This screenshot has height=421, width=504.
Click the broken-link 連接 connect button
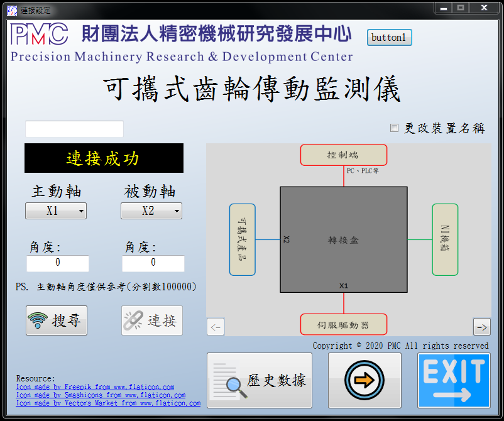(152, 320)
